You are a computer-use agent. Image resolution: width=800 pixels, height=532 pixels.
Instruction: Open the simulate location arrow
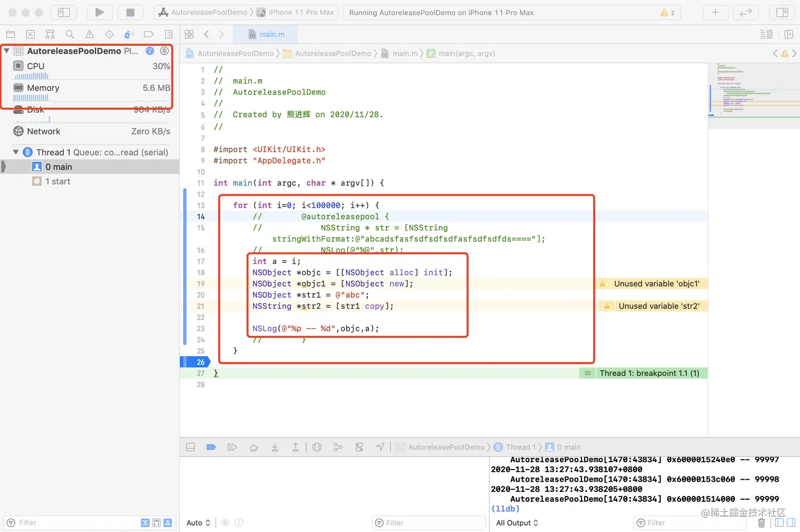click(380, 447)
